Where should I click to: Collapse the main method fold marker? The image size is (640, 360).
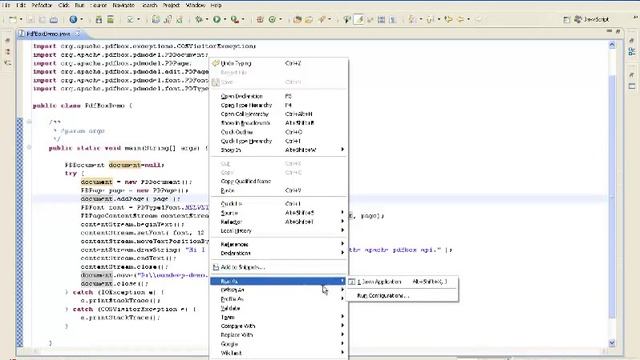click(x=29, y=147)
